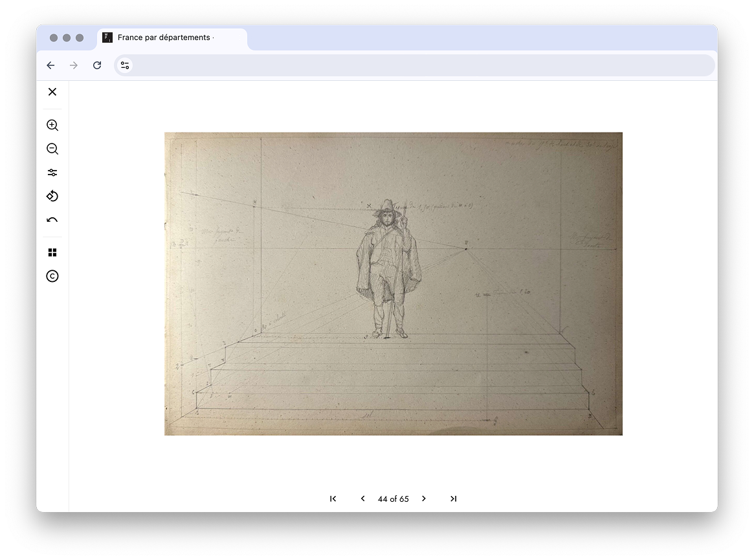Screen dimensions: 754x560
Task: Go to the previous page
Action: tap(362, 499)
